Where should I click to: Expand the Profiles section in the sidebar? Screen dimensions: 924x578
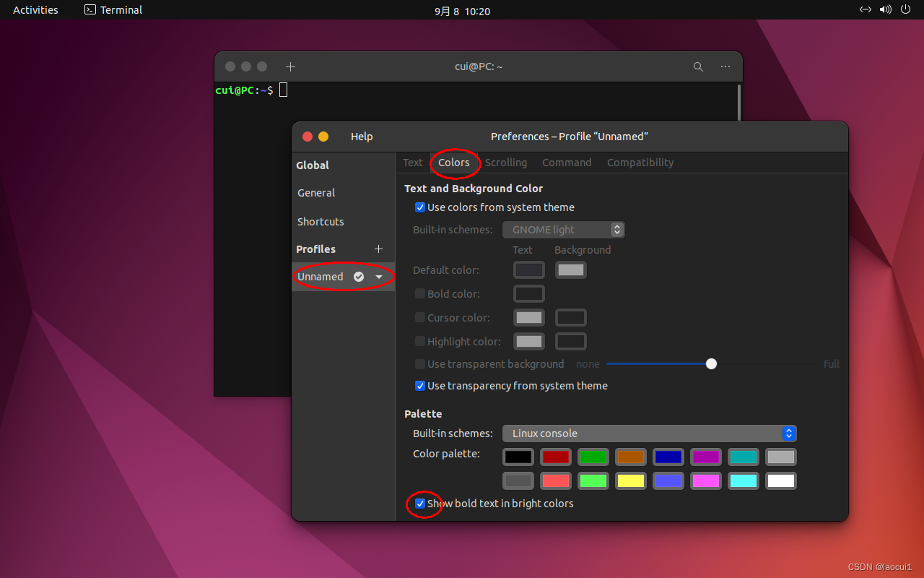click(x=315, y=249)
